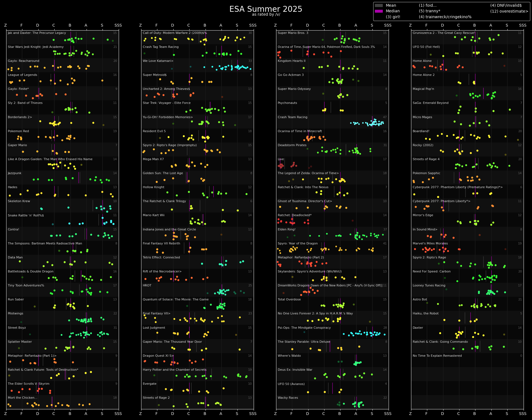532x420 pixels.
Task: Click the 47 count beside Crash Team Racing
Action: 385,117
